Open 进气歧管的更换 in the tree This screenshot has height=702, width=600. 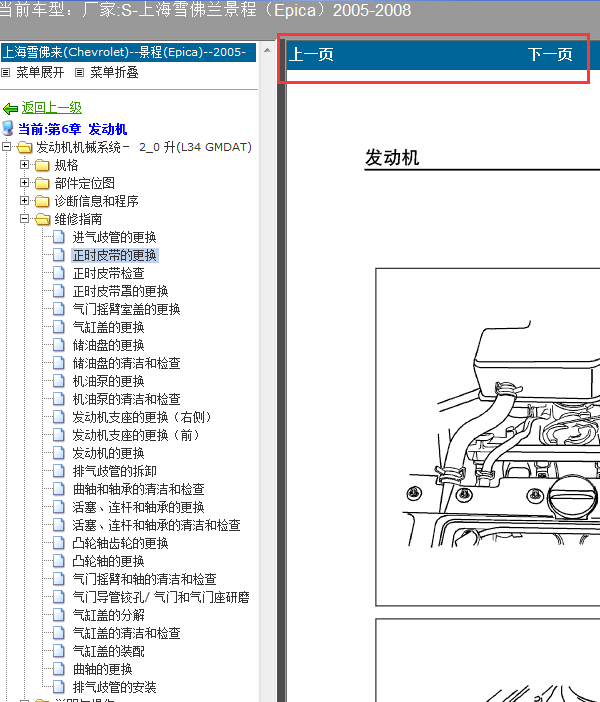tap(114, 238)
